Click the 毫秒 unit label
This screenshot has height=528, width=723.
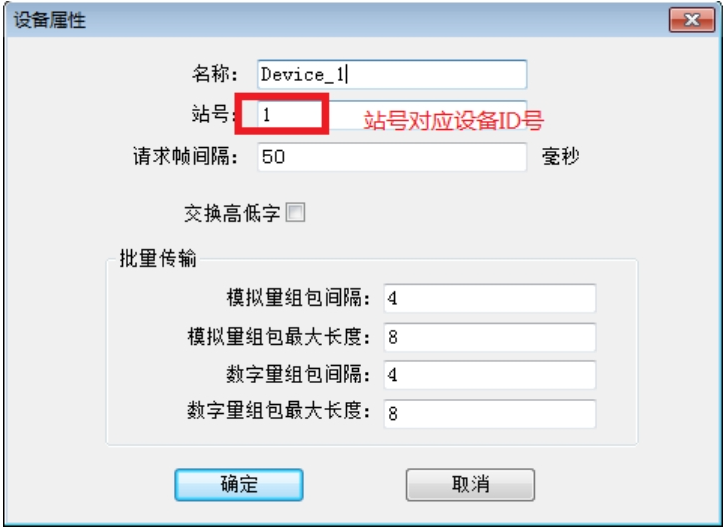[560, 157]
